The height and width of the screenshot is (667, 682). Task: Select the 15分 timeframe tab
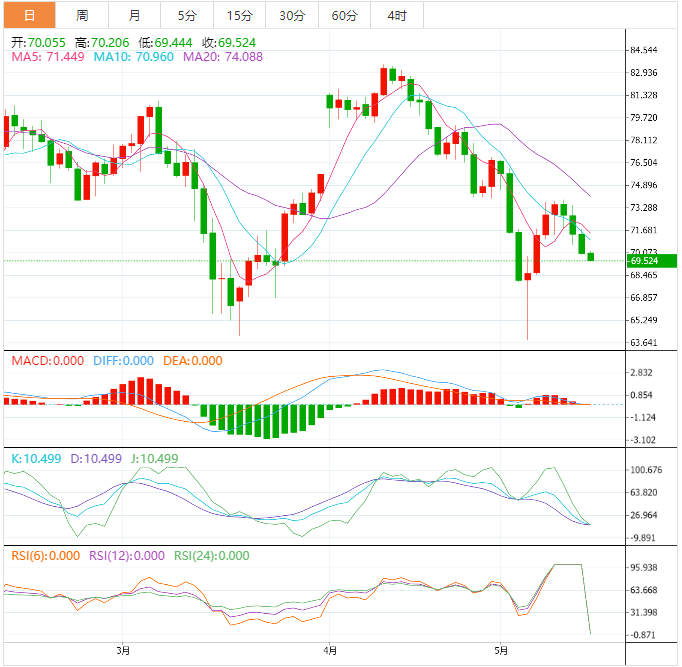(240, 15)
